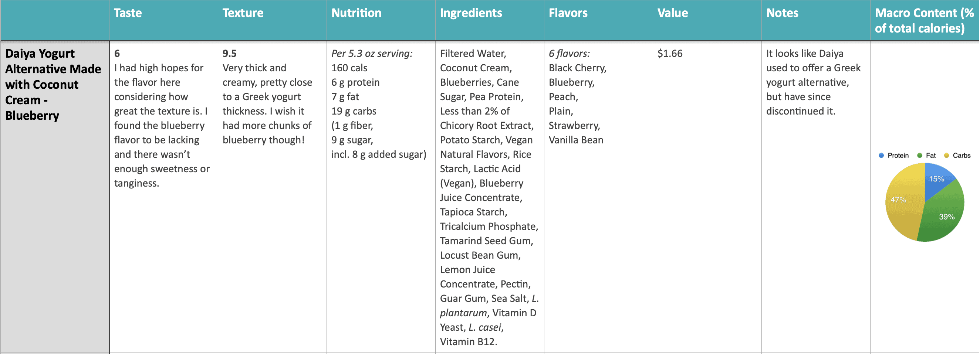This screenshot has width=980, height=354.
Task: Click the yellow Carbs legend dot
Action: [946, 156]
